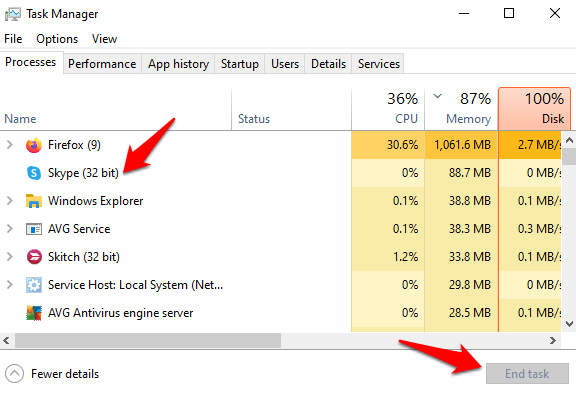Click the 28.5 MB memory value
The height and width of the screenshot is (394, 576).
(x=470, y=313)
